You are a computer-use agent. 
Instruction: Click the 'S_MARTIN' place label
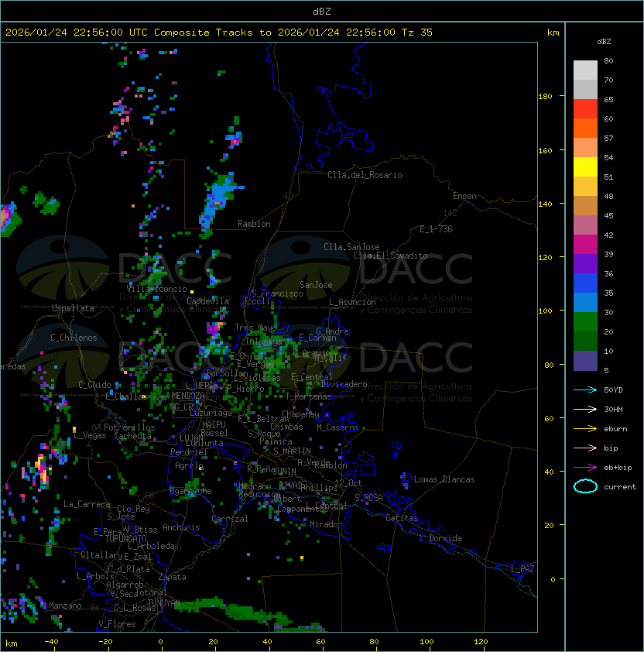point(292,451)
